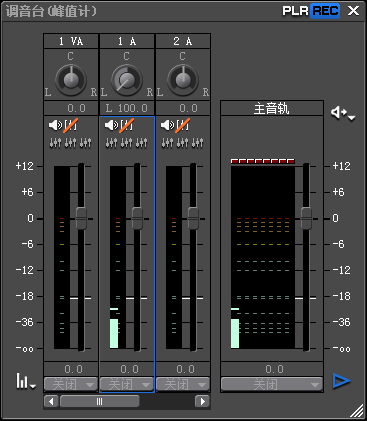The image size is (367, 421).
Task: Click the 2 A track speaker icon
Action: [167, 125]
